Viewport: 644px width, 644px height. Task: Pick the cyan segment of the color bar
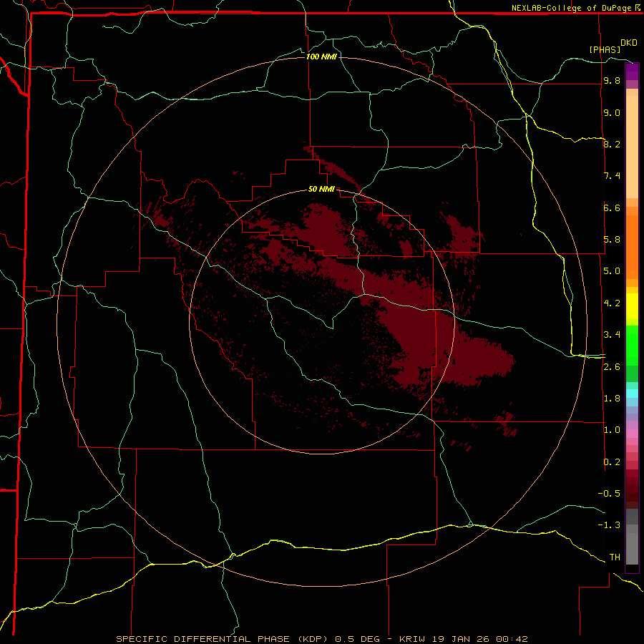pos(632,393)
